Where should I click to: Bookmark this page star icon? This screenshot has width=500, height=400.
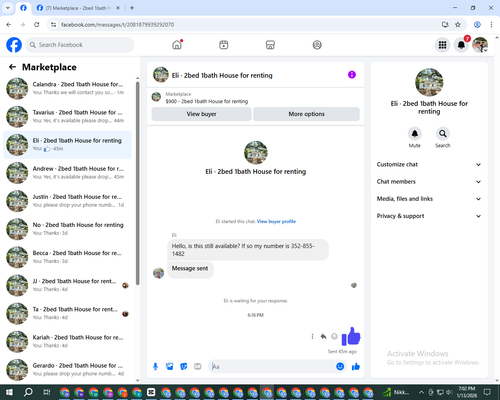tap(458, 25)
